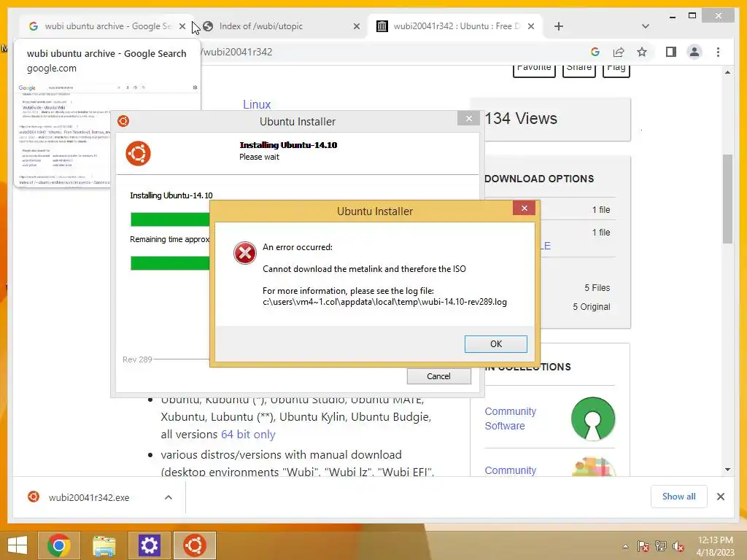Click the network tray icon

[x=661, y=546]
